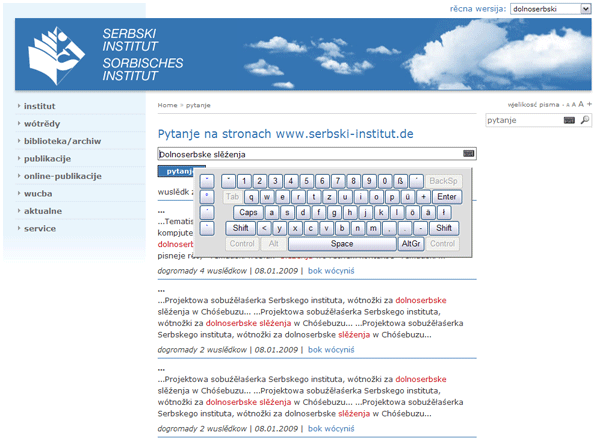The height and width of the screenshot is (441, 600).
Task: Click the k key on virtual keyboard
Action: pyautogui.click(x=381, y=212)
